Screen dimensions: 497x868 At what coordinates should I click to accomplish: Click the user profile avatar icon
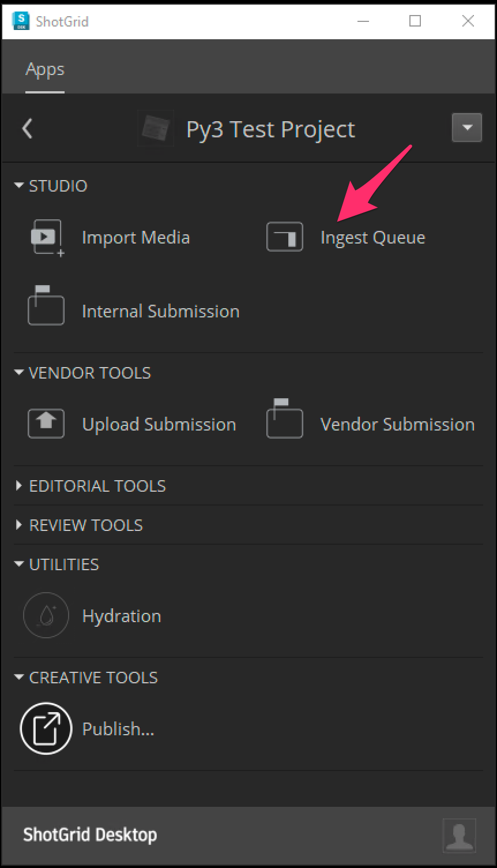click(459, 836)
